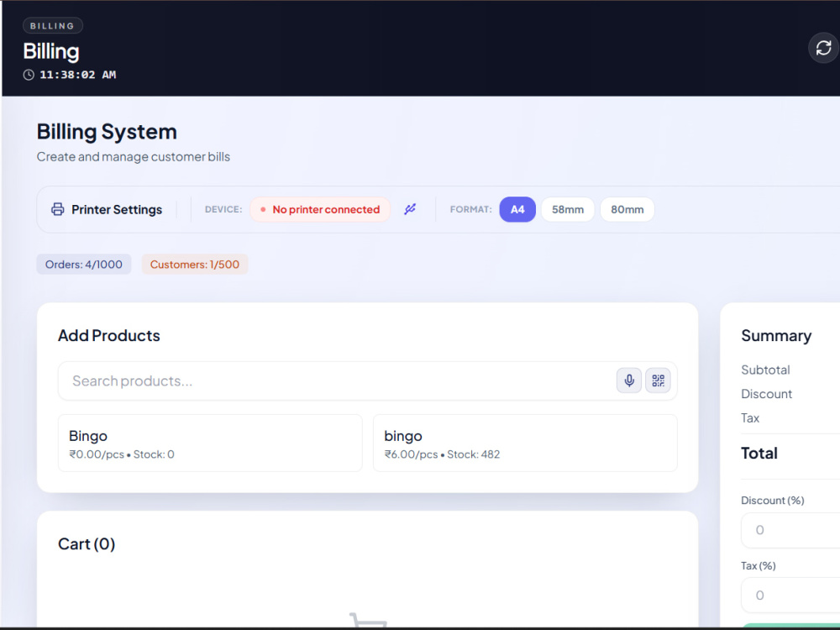
Task: Click the Add Products heading
Action: (108, 335)
